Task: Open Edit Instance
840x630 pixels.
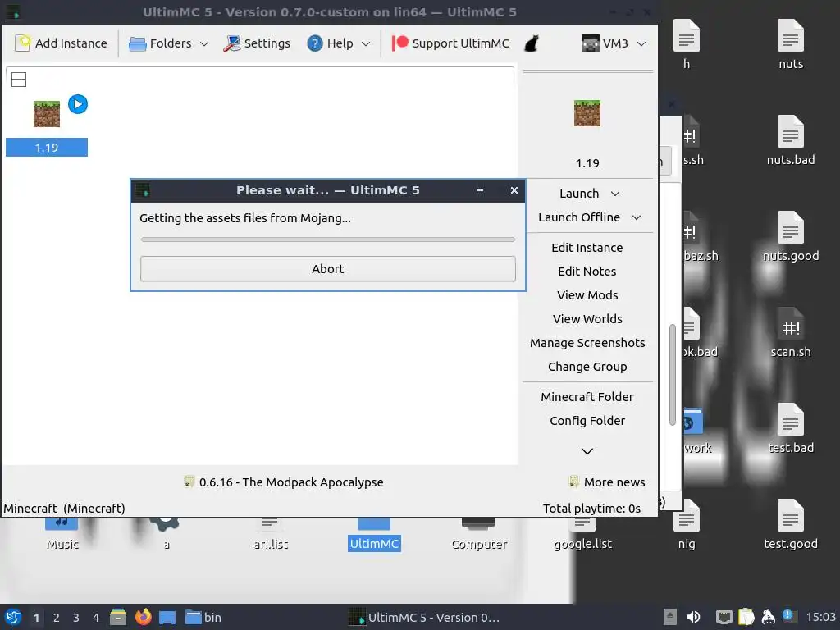Action: tap(587, 248)
